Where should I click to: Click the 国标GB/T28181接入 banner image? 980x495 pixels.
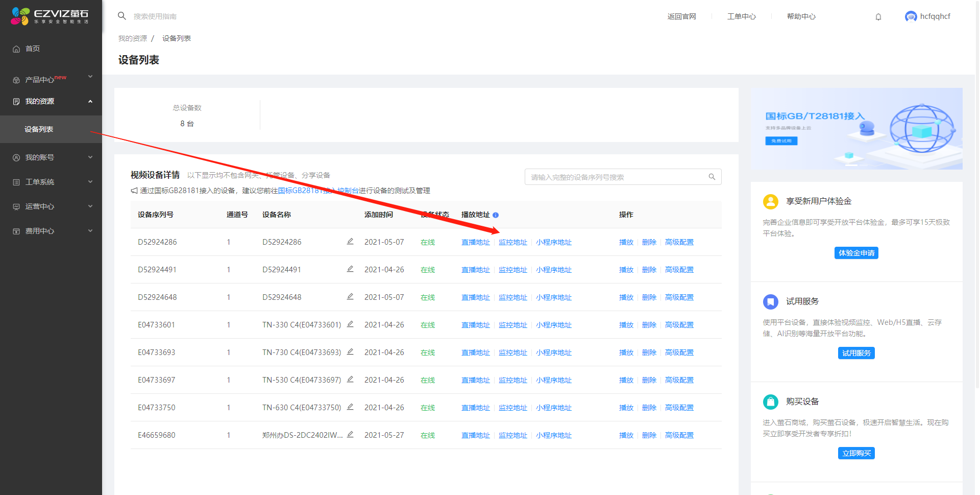[x=856, y=129]
